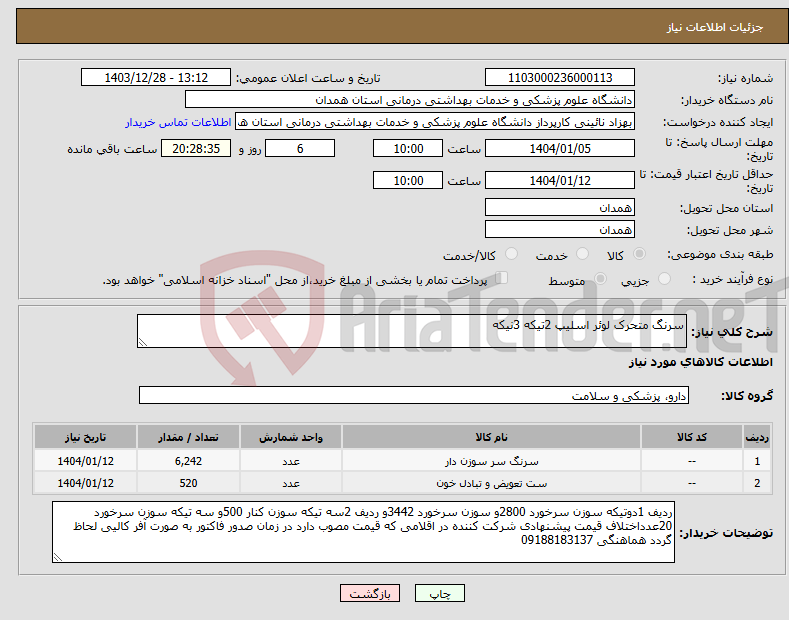Screen dimensions: 789x620
Task: Click the طبقه بندی موضوعی label
Action: tap(720, 255)
